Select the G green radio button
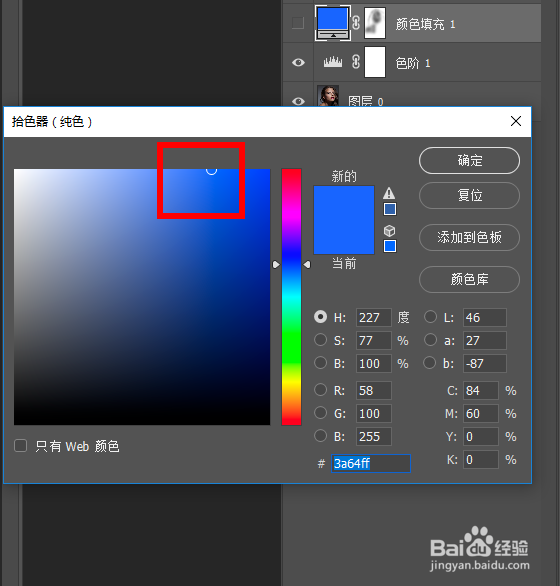 click(320, 413)
